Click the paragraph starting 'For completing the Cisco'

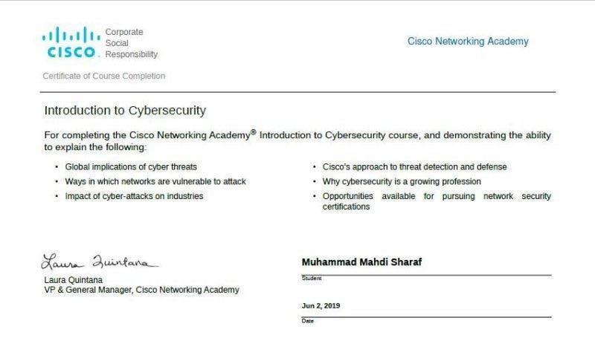click(297, 140)
